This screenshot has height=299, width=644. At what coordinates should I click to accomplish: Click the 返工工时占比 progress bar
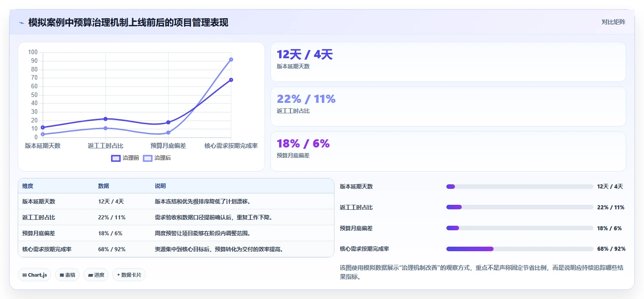tap(520, 207)
